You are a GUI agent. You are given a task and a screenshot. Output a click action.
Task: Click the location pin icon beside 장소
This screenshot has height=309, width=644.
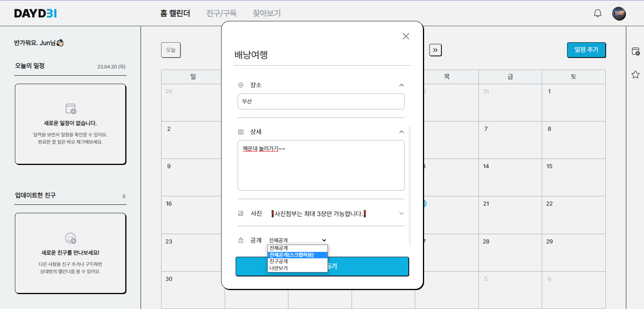pyautogui.click(x=241, y=85)
